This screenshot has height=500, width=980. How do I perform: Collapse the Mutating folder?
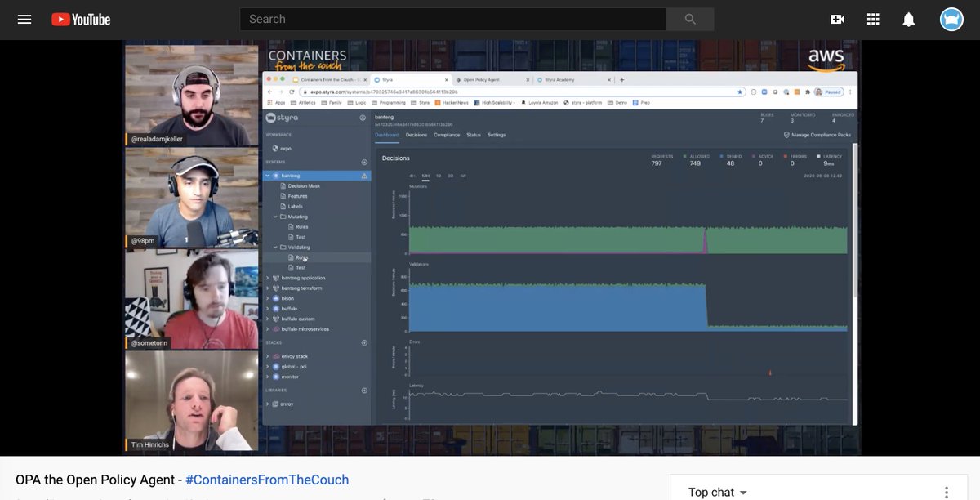[x=275, y=217]
